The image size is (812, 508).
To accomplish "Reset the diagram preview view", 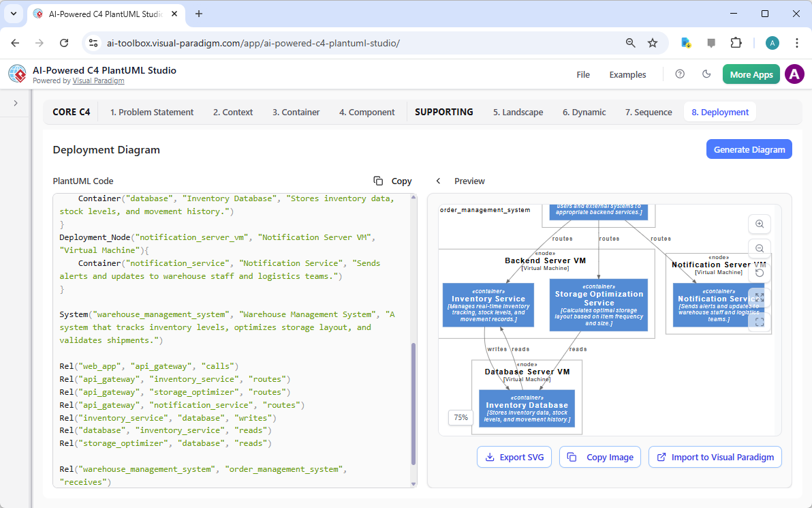I will [x=760, y=271].
